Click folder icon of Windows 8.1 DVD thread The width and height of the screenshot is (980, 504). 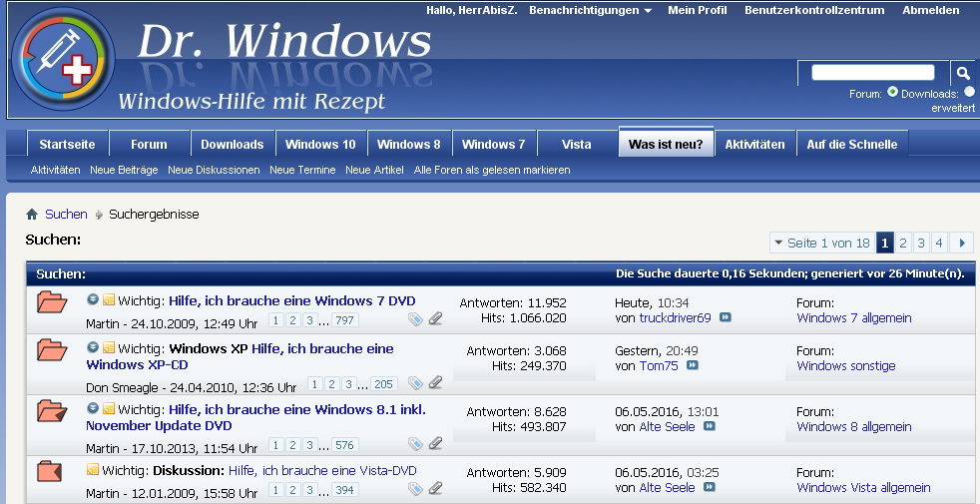52,411
